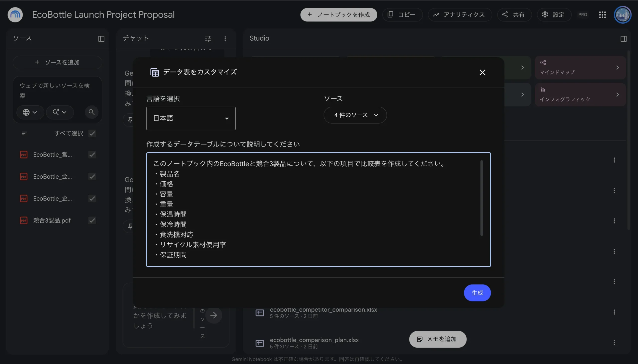Image resolution: width=638 pixels, height=364 pixels.
Task: Click the 共有 share button
Action: click(x=514, y=15)
